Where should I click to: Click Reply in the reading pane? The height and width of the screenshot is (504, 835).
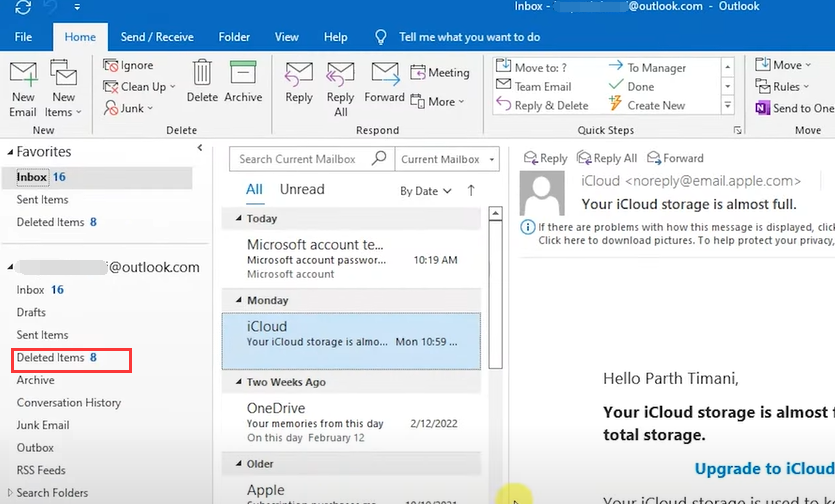coord(545,158)
